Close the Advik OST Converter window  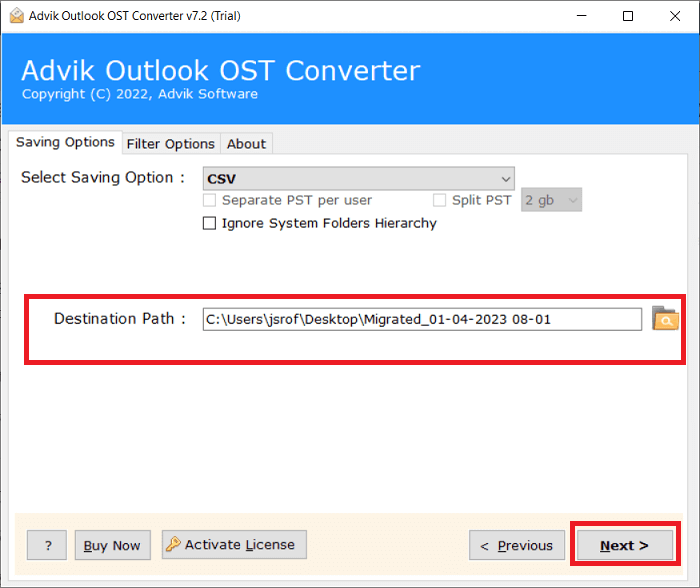pyautogui.click(x=675, y=16)
